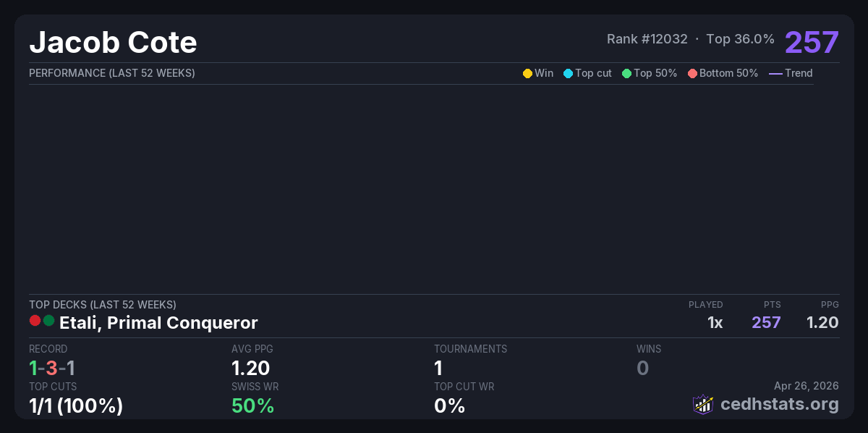Toggle the green Top 50% legend dot
Image resolution: width=868 pixels, height=433 pixels.
pos(626,73)
